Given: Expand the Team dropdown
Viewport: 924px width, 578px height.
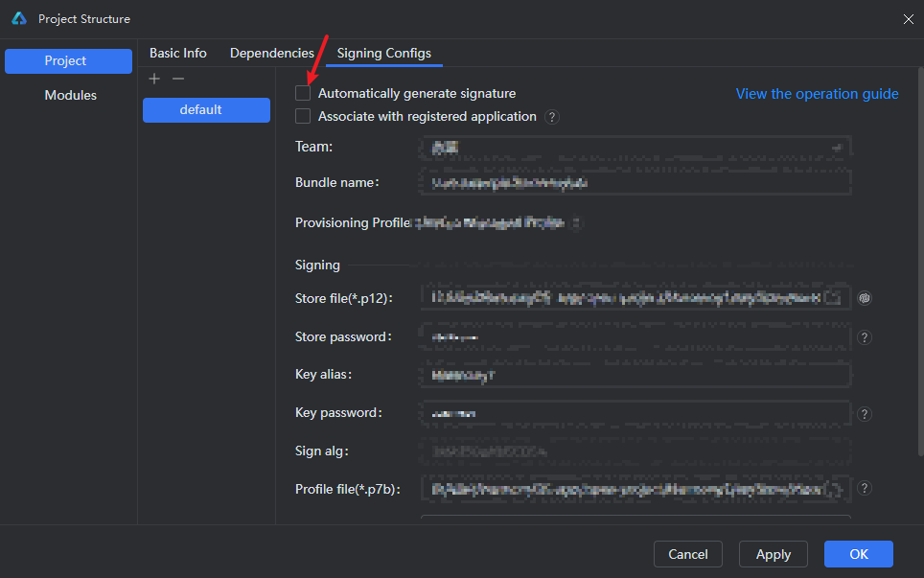Looking at the screenshot, I should (836, 148).
